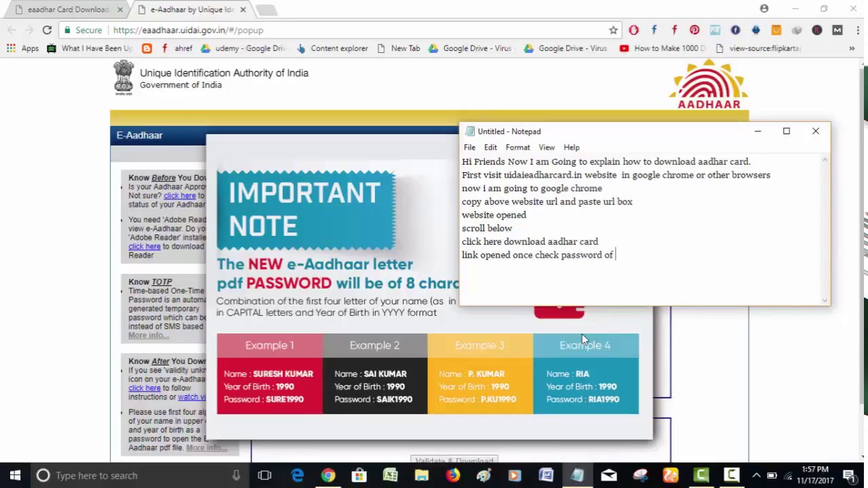Screen dimensions: 868x488
Task: Click the taskbar clock showing 1:57 PM
Action: point(816,475)
